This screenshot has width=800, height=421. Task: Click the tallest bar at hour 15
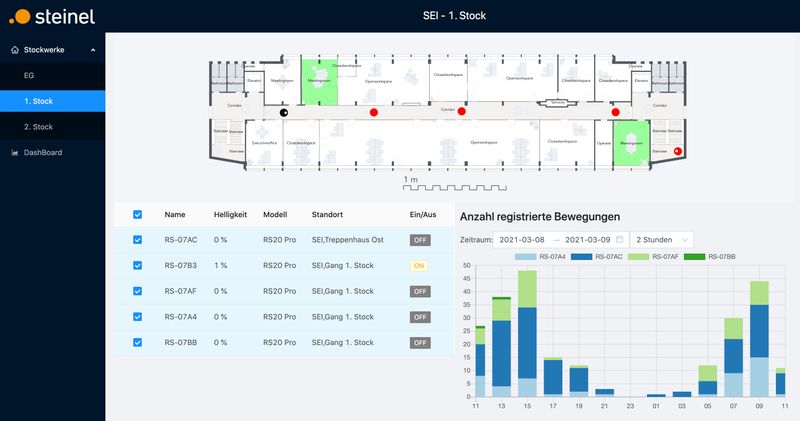tap(527, 334)
